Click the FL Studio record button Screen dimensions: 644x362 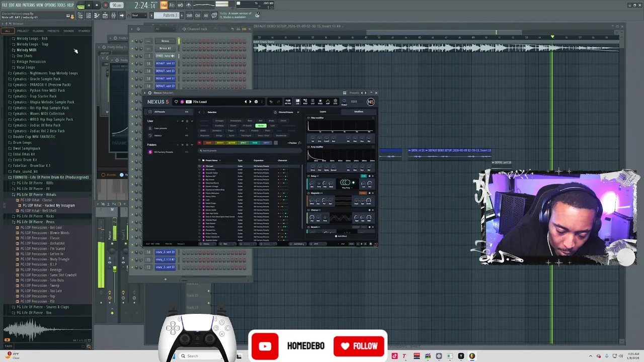pos(106,5)
